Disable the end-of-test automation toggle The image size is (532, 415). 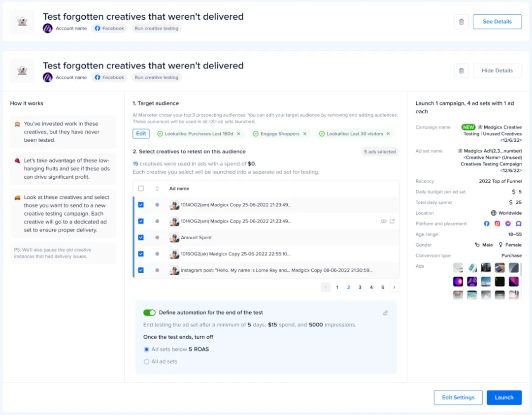[x=149, y=313]
